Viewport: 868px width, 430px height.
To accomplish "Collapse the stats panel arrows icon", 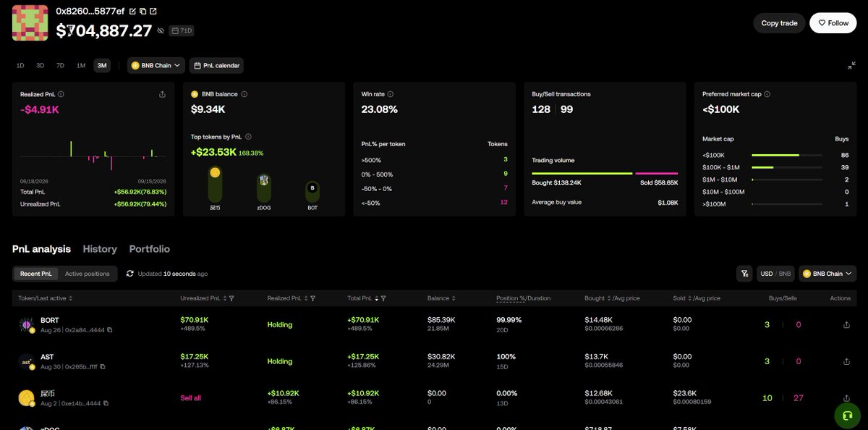I will pyautogui.click(x=851, y=65).
